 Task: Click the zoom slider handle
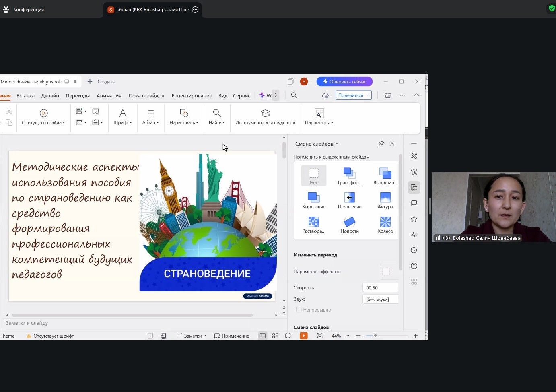point(375,336)
